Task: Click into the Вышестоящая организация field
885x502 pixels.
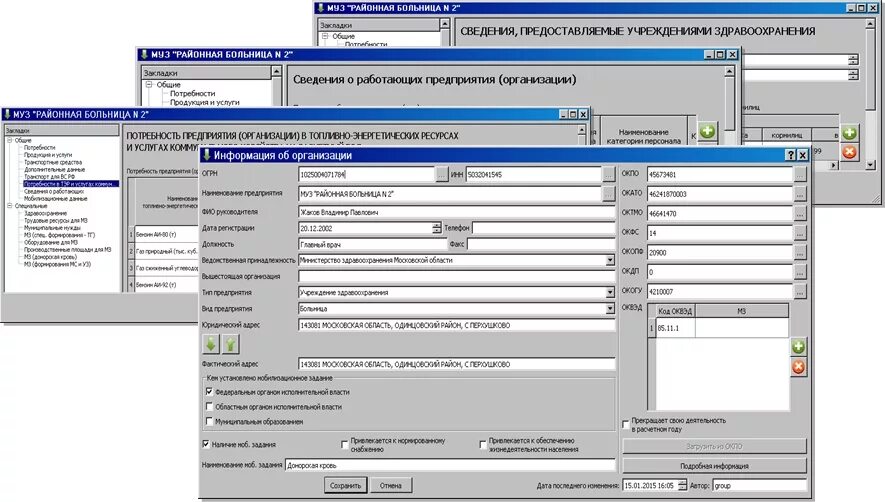Action: [456, 277]
